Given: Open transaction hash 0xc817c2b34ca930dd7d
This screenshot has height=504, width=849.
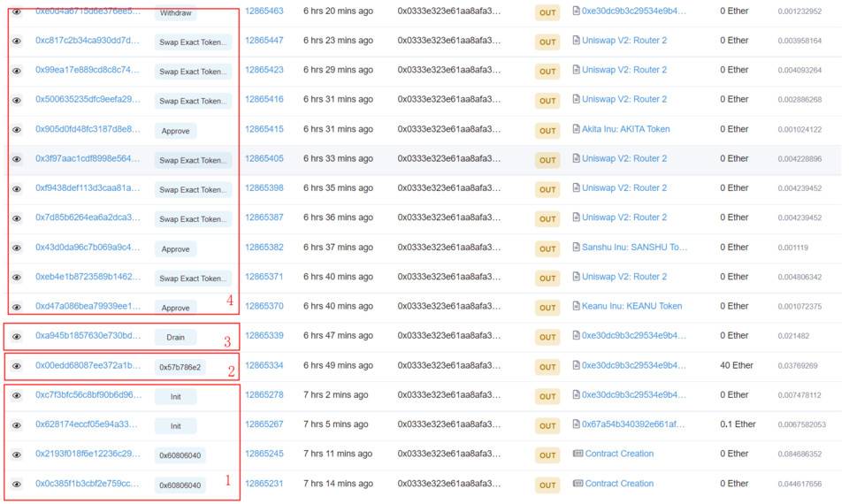Looking at the screenshot, I should [88, 40].
